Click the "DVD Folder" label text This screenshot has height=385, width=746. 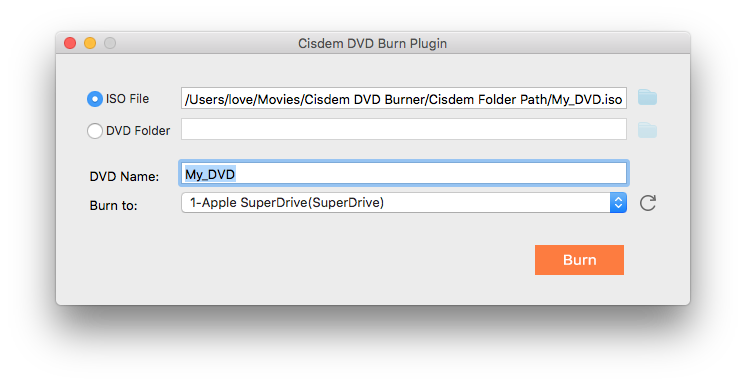point(138,130)
